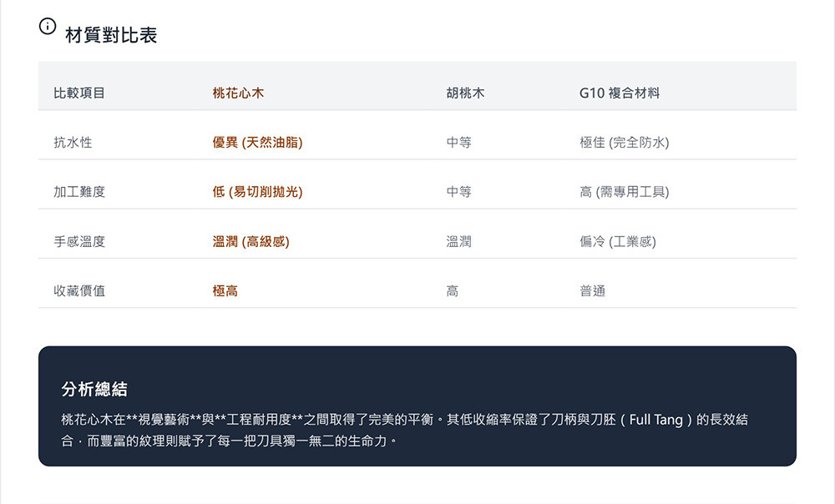Click the 收藏價值 row label
This screenshot has width=835, height=504.
pyautogui.click(x=79, y=291)
